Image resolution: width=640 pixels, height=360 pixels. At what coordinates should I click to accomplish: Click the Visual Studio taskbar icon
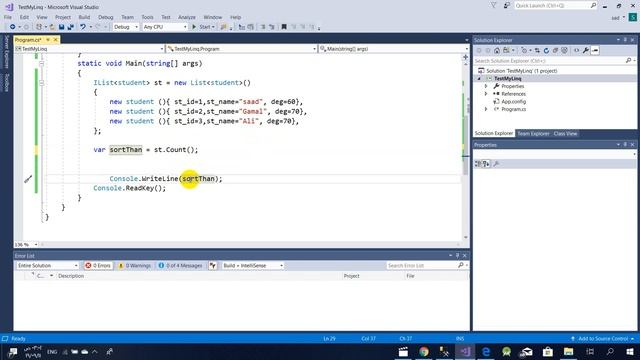(465, 351)
